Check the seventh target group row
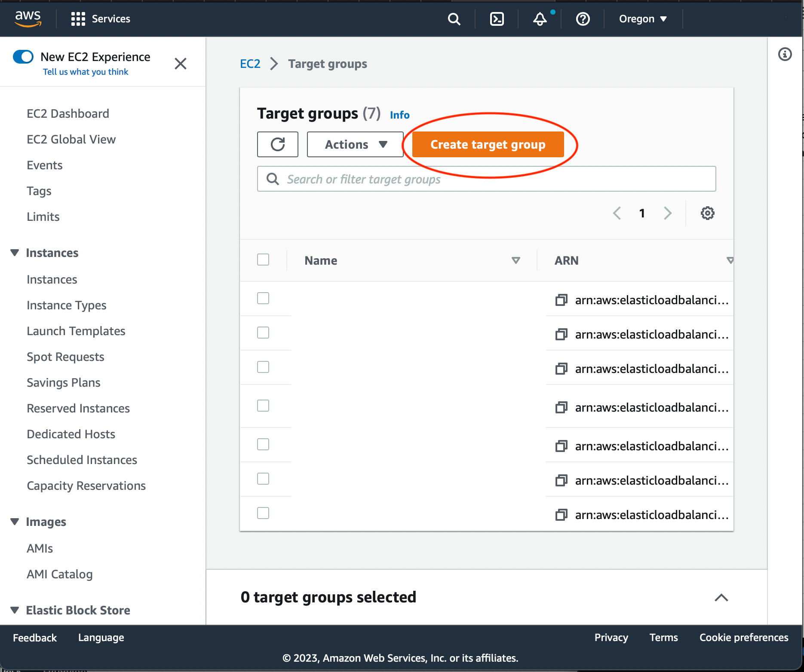 tap(263, 513)
